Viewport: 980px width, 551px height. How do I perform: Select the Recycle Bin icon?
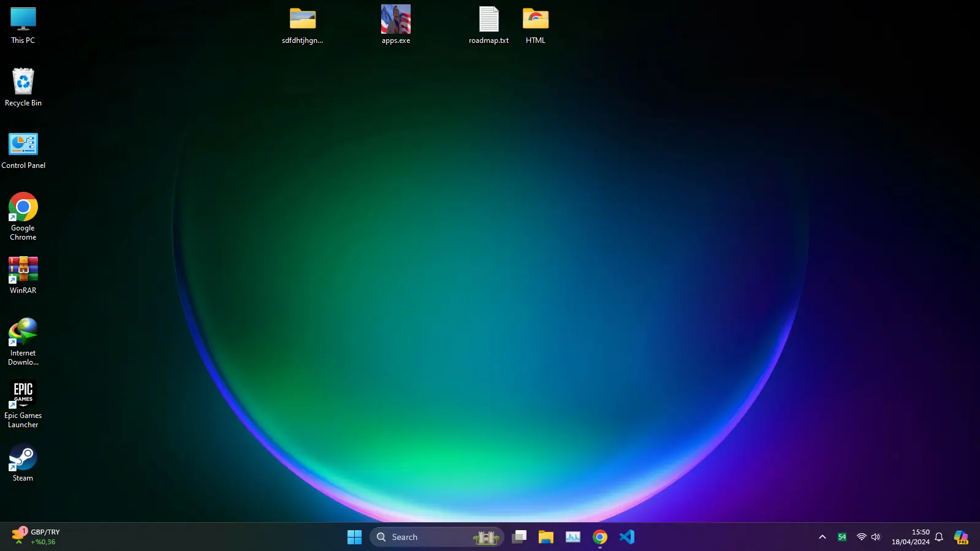(x=23, y=88)
